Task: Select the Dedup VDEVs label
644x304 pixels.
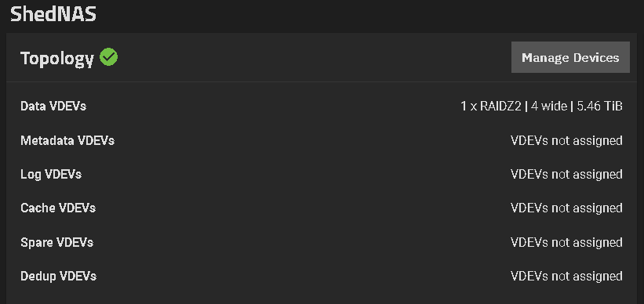Action: coord(58,276)
